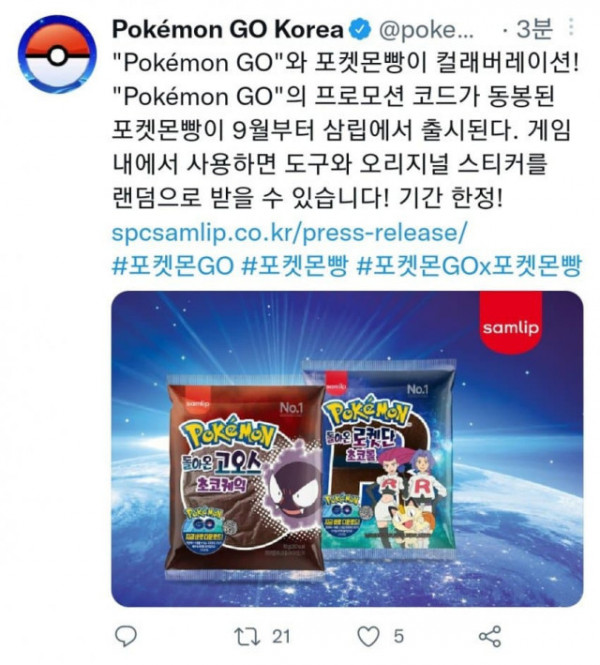Click the red samlip logo in image
Screen dimensions: 600x665
tap(511, 323)
